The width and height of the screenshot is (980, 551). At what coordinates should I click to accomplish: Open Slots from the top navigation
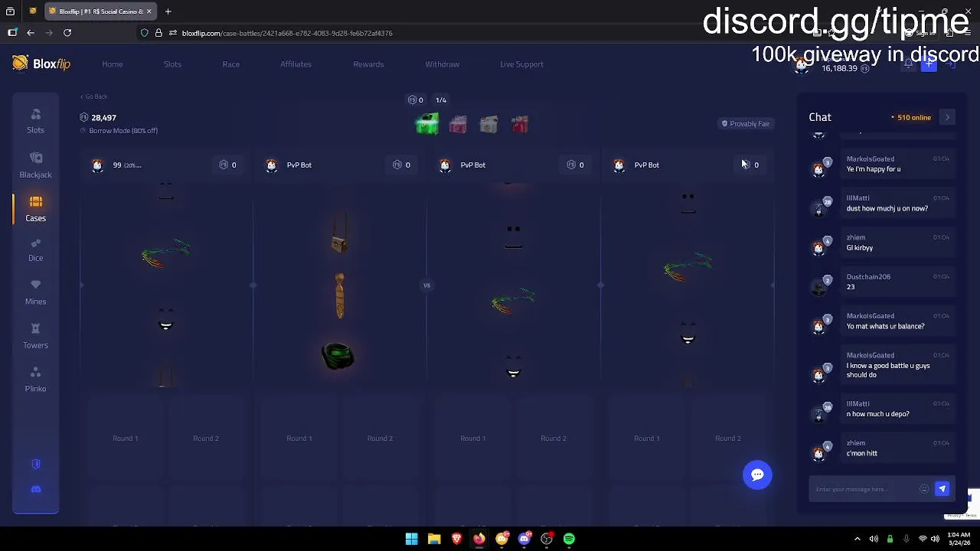pyautogui.click(x=172, y=64)
